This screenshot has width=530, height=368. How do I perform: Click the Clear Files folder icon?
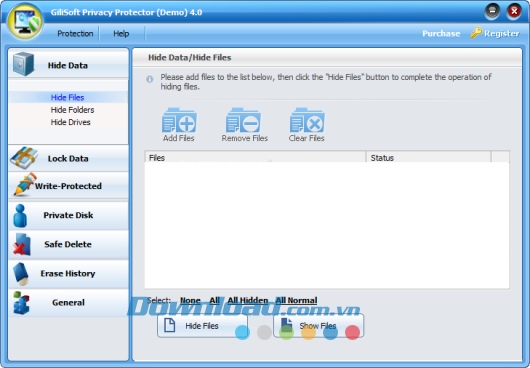point(307,120)
